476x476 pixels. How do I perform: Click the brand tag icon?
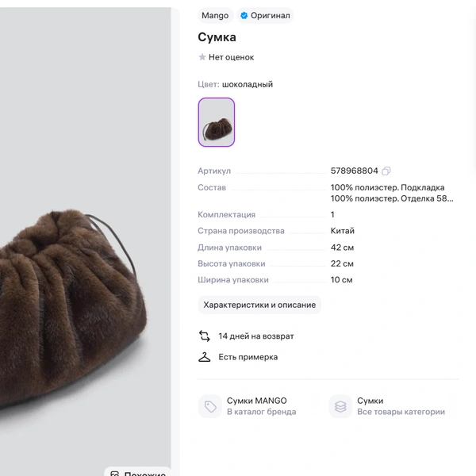pyautogui.click(x=210, y=406)
